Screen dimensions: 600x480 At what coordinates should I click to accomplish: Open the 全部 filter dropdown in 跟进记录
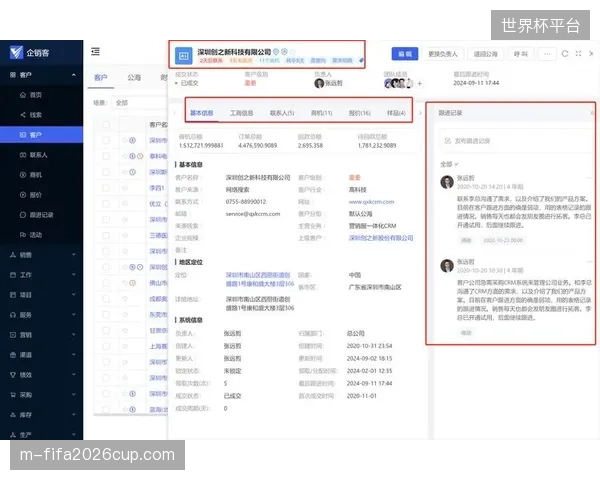point(449,164)
